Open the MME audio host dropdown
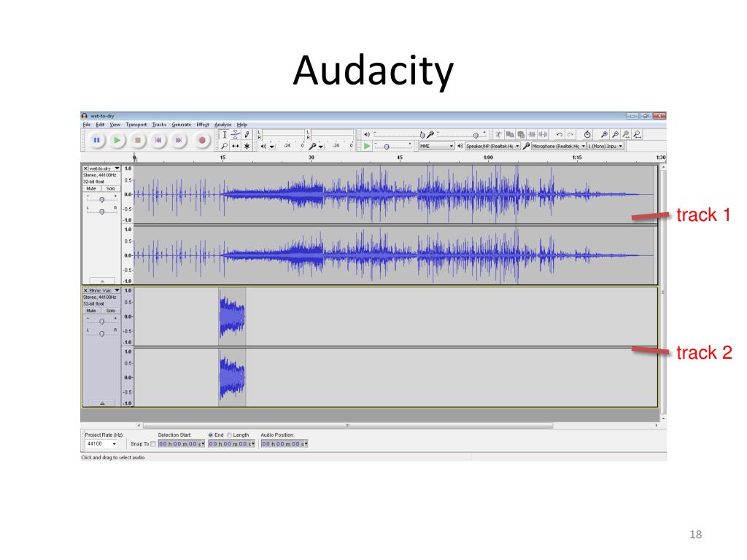This screenshot has height=560, width=747. [x=436, y=146]
